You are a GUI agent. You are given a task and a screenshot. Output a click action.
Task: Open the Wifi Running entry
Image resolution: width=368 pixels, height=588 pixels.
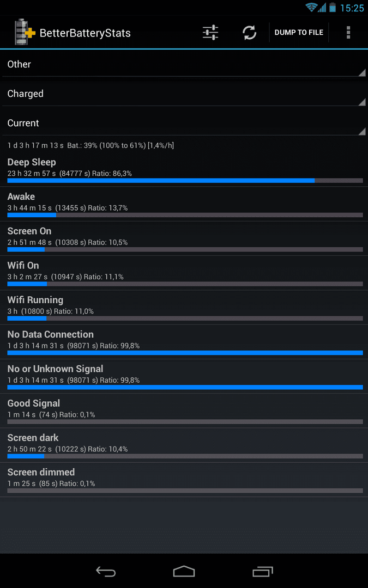tap(184, 308)
